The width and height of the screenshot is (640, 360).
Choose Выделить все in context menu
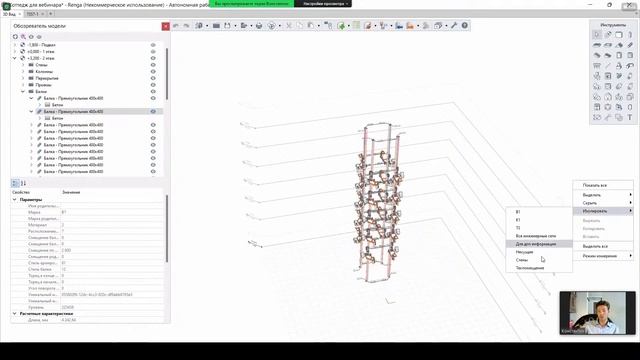(603, 247)
